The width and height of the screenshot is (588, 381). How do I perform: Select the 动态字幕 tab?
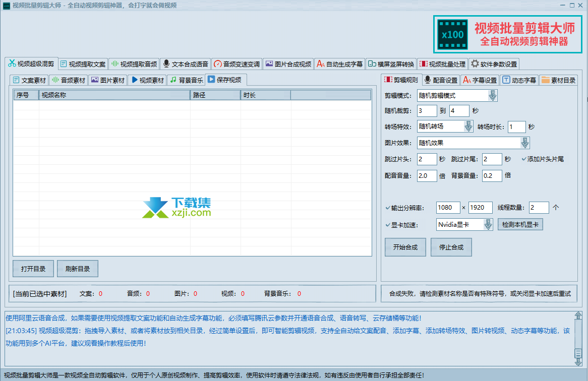[519, 80]
